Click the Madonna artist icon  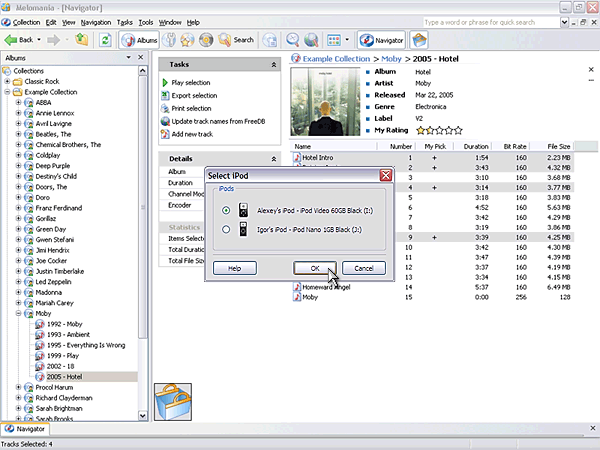(29, 292)
